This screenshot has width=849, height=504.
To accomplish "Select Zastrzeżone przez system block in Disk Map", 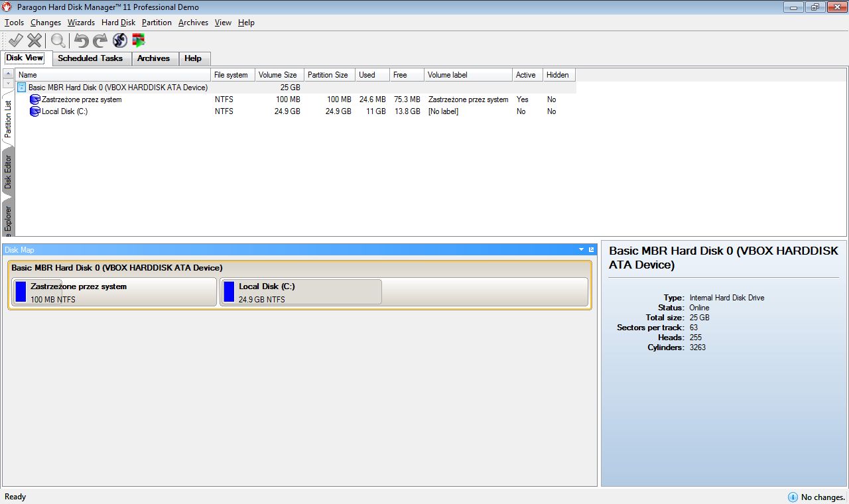I will [x=114, y=292].
